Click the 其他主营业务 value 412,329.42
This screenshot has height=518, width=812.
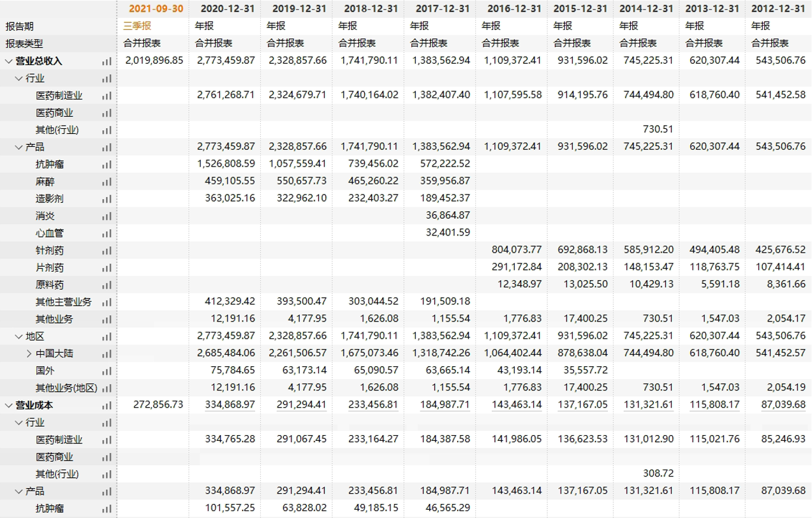tap(230, 302)
